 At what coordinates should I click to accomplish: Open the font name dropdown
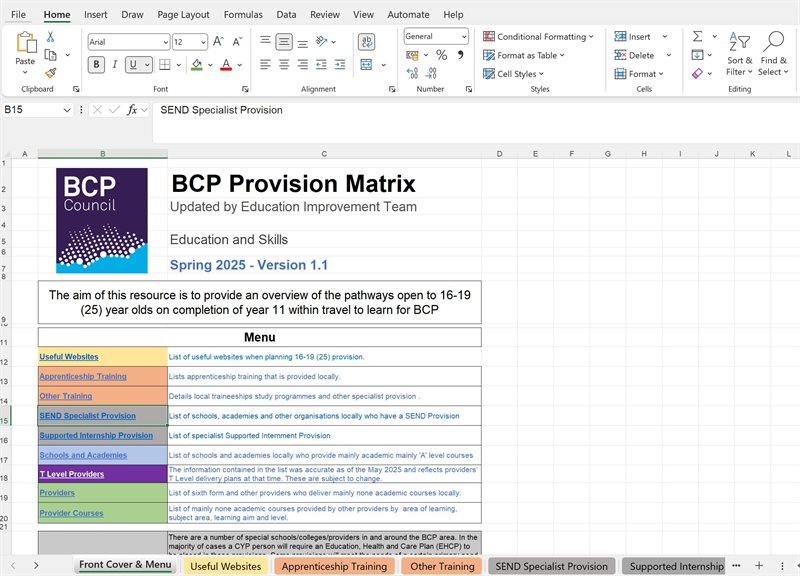tap(166, 42)
